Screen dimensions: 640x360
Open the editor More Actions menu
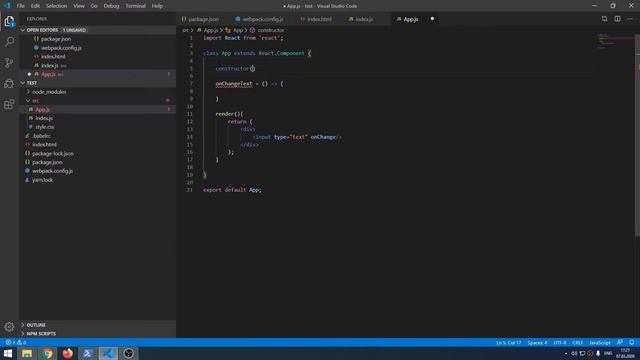click(630, 19)
